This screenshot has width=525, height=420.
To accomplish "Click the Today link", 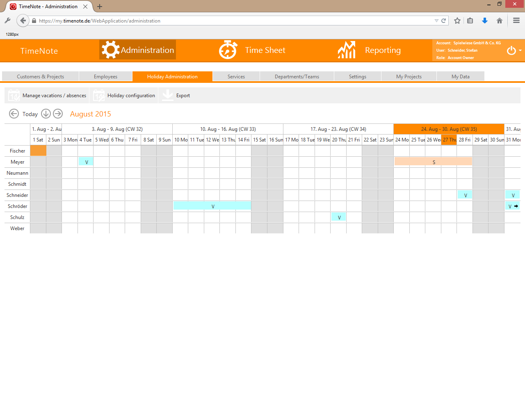I will pos(30,114).
